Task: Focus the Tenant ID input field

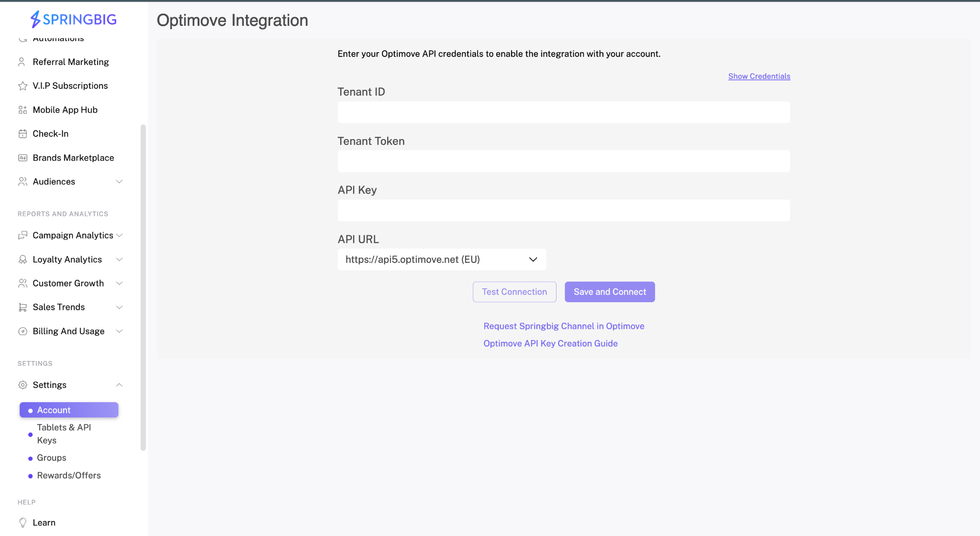Action: (x=564, y=112)
